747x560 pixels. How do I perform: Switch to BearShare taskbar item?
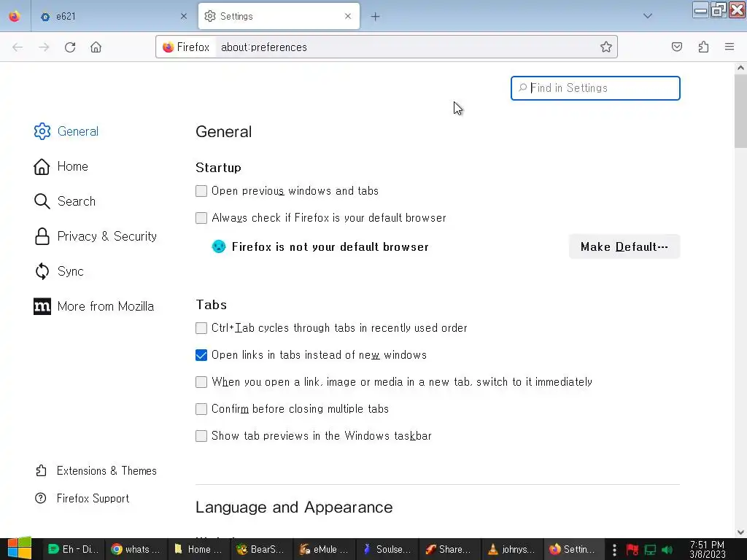point(261,550)
